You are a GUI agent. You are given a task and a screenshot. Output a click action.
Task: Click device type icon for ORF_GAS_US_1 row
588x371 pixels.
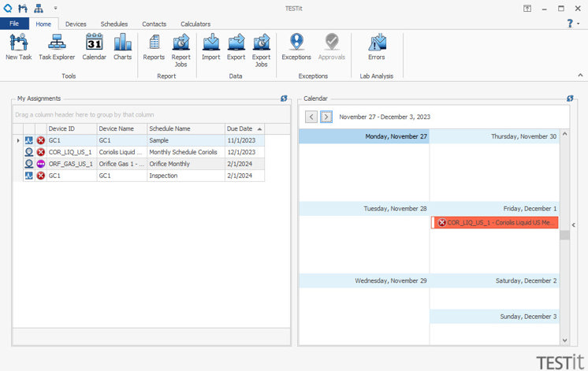coord(29,164)
